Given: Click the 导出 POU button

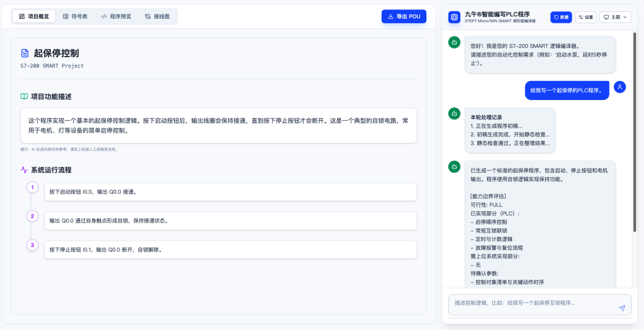Looking at the screenshot, I should pos(404,16).
